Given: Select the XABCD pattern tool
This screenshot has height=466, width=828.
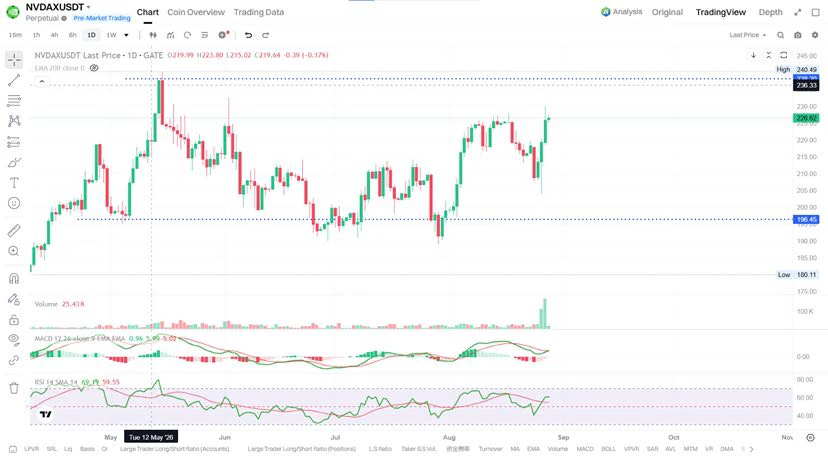Looking at the screenshot, I should point(14,121).
